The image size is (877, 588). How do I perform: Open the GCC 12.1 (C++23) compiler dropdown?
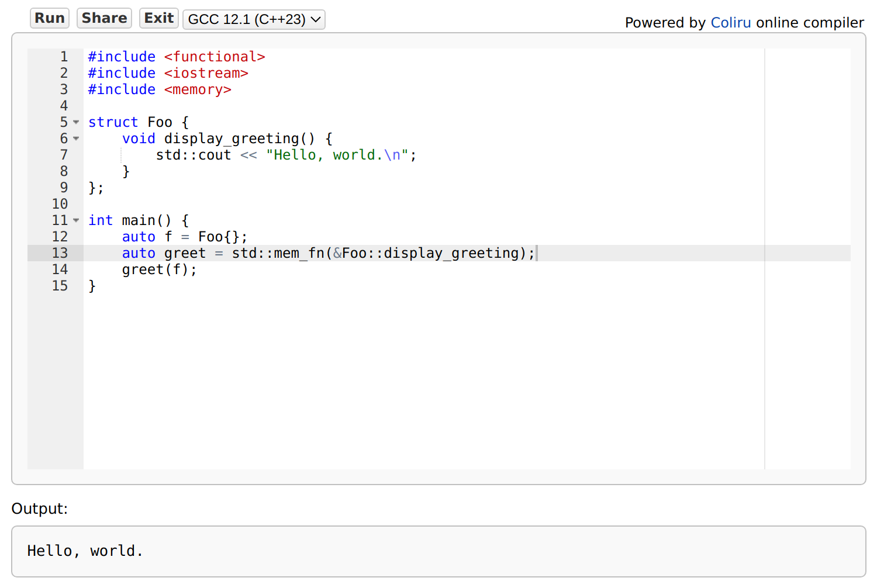pos(254,19)
